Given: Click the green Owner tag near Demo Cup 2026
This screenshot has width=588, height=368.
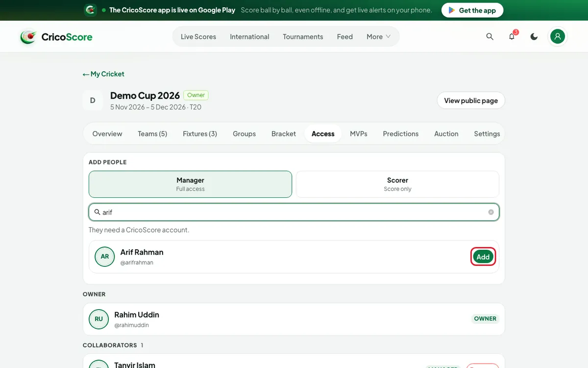Looking at the screenshot, I should [x=196, y=95].
